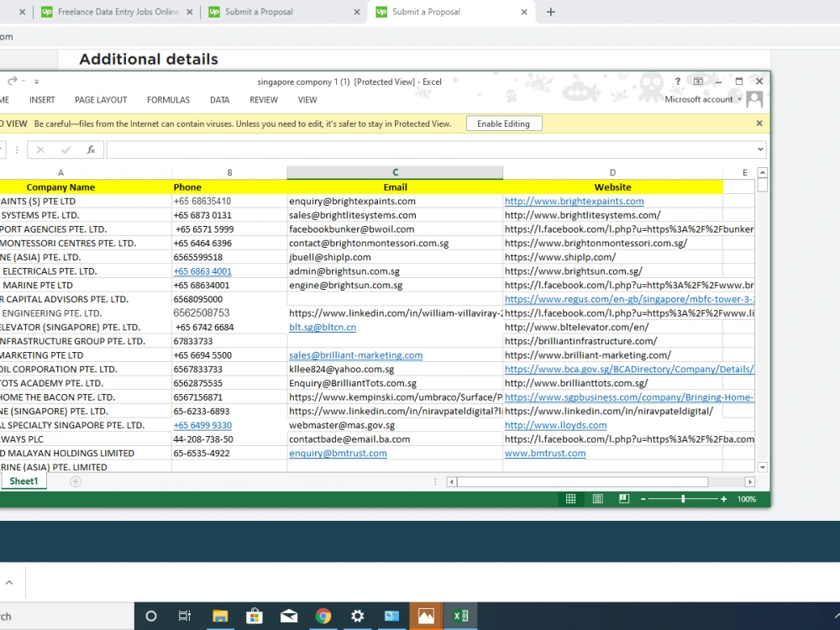The height and width of the screenshot is (630, 840).
Task: Click the zoom slider handle
Action: pos(683,499)
